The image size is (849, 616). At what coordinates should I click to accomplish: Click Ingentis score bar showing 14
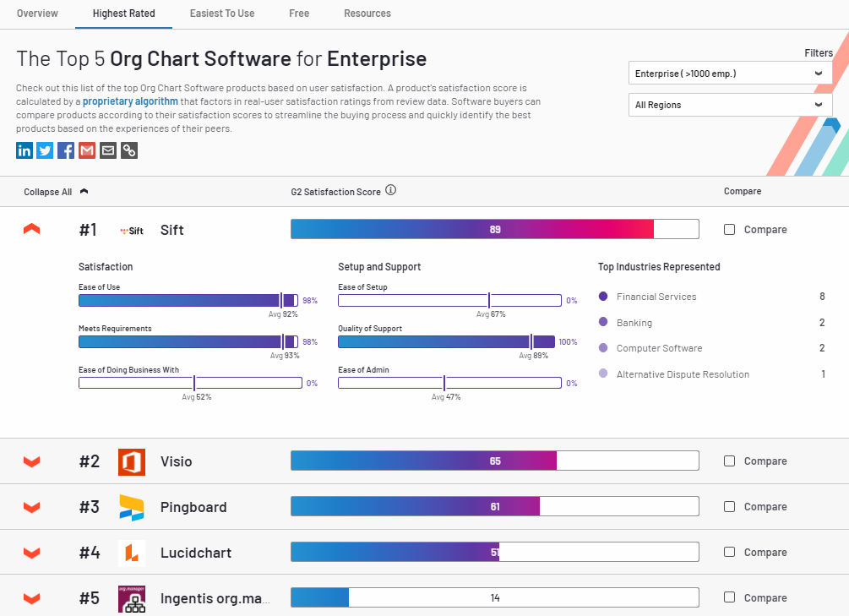point(495,597)
